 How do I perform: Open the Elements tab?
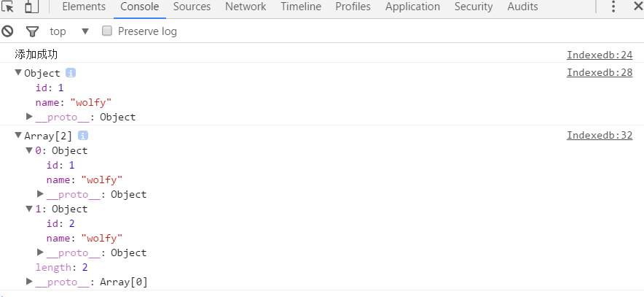point(84,7)
